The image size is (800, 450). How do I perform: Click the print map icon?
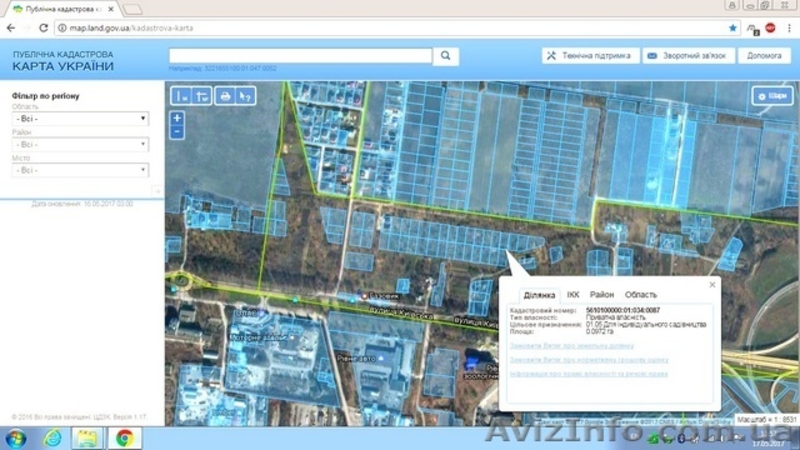(224, 96)
